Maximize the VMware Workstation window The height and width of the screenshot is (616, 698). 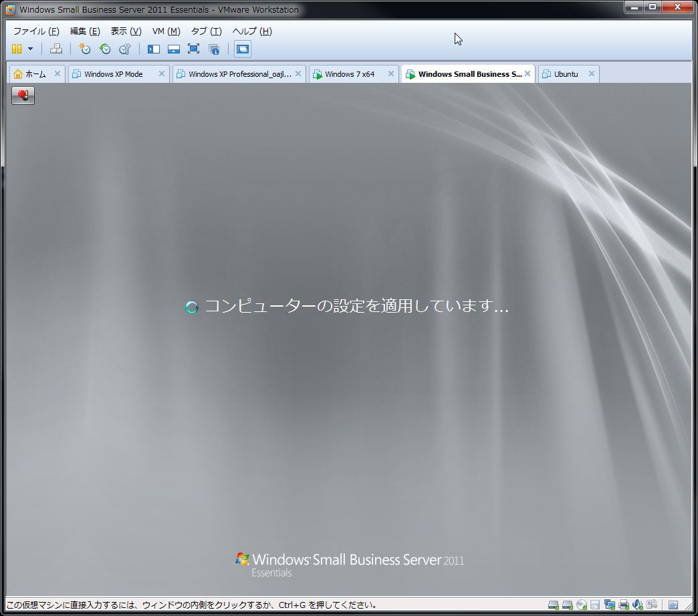tap(653, 7)
